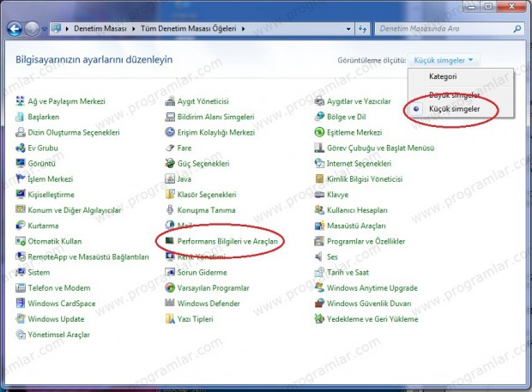Click the Görüntü monitor icon

coord(21,164)
